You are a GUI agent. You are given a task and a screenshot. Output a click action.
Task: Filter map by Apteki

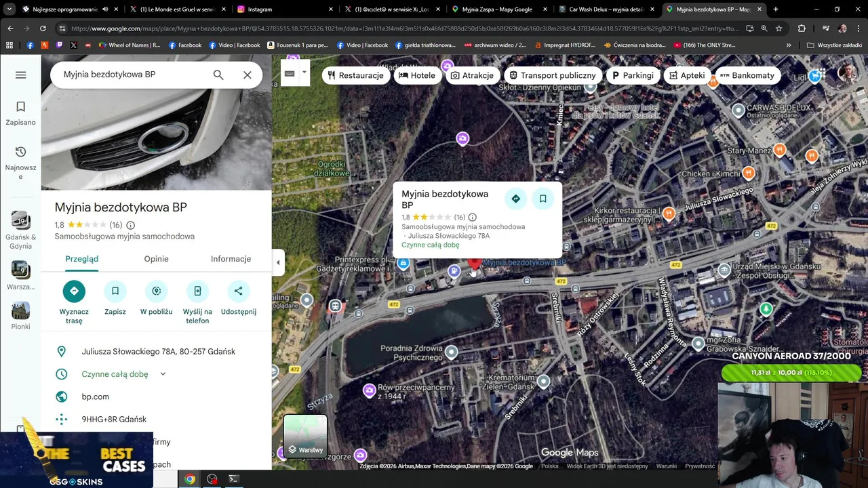coord(686,75)
